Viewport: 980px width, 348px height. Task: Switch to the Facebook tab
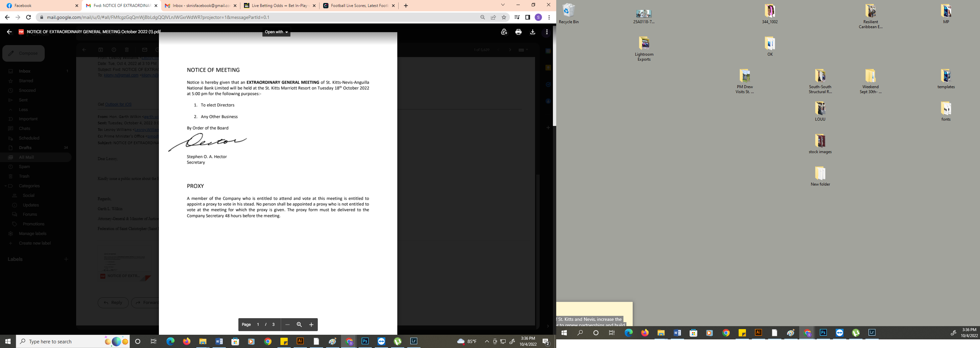pyautogui.click(x=41, y=6)
